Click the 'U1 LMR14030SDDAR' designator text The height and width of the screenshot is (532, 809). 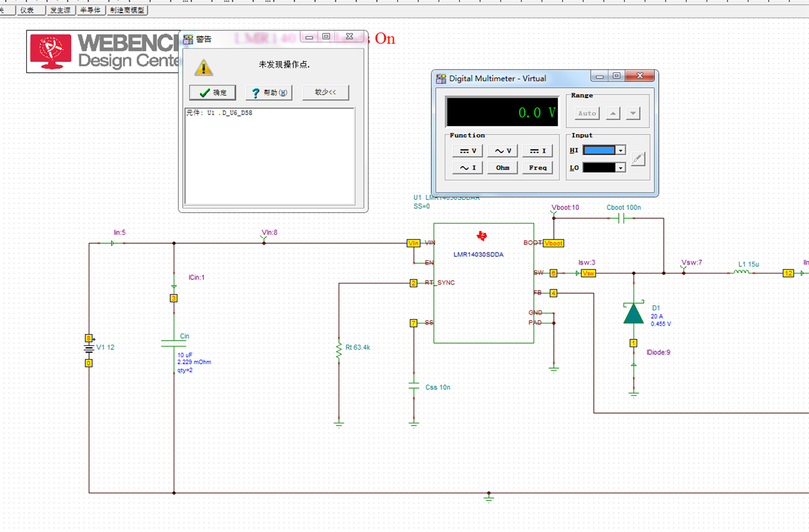[447, 197]
